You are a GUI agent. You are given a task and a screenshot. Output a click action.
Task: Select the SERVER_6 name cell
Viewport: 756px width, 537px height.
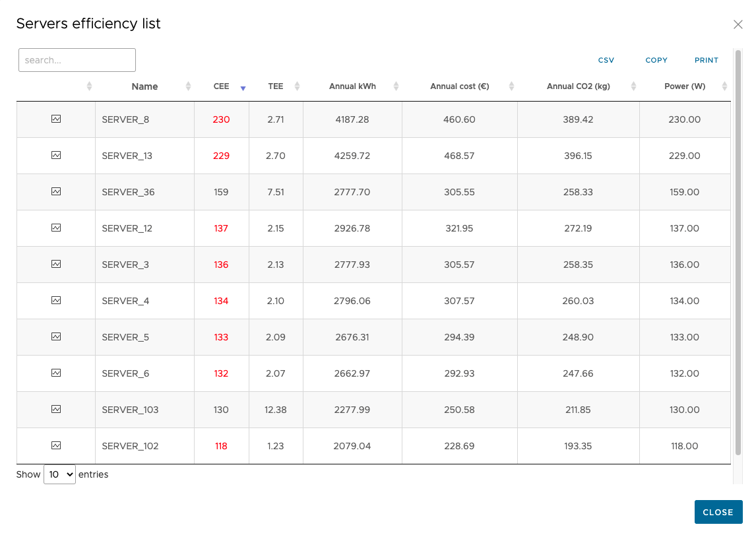point(144,373)
